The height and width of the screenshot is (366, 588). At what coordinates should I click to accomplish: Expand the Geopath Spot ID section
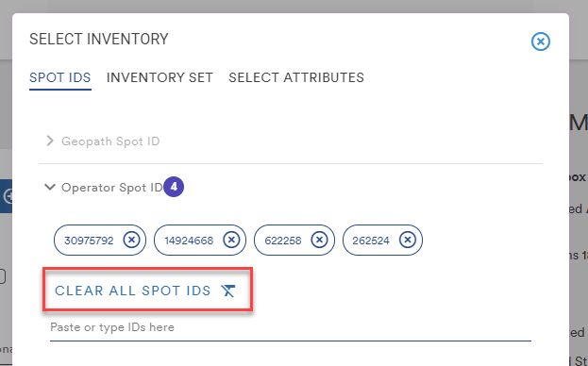tap(50, 141)
